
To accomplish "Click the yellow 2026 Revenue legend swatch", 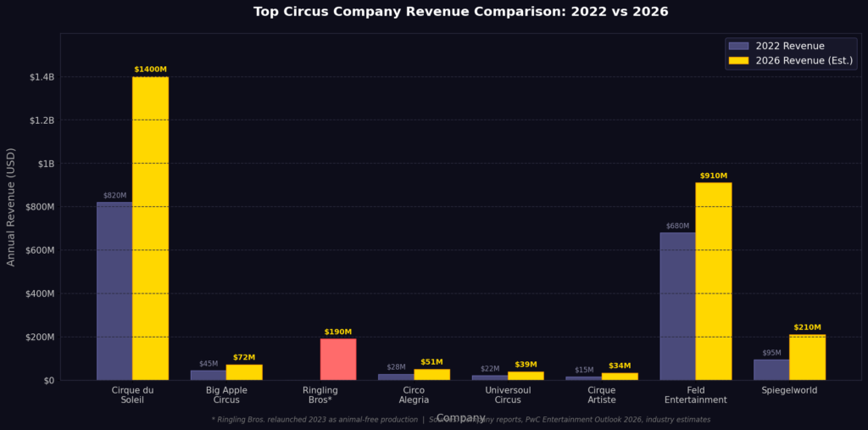I will pyautogui.click(x=739, y=60).
